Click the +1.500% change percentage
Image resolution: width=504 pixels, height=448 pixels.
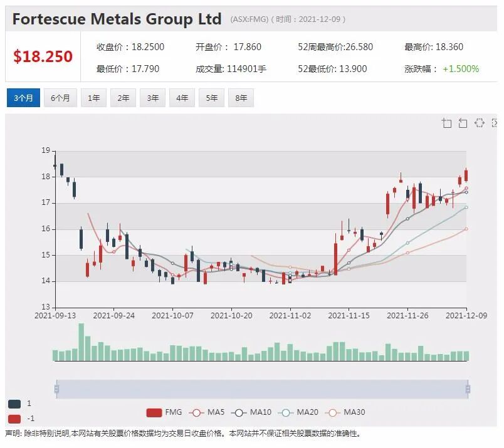tap(461, 69)
